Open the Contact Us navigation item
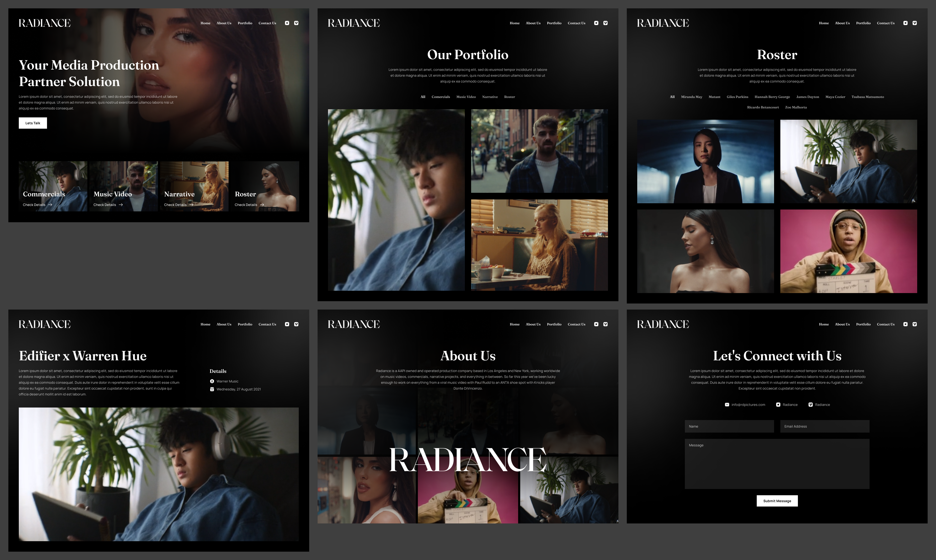Viewport: 936px width, 560px height. pyautogui.click(x=267, y=23)
